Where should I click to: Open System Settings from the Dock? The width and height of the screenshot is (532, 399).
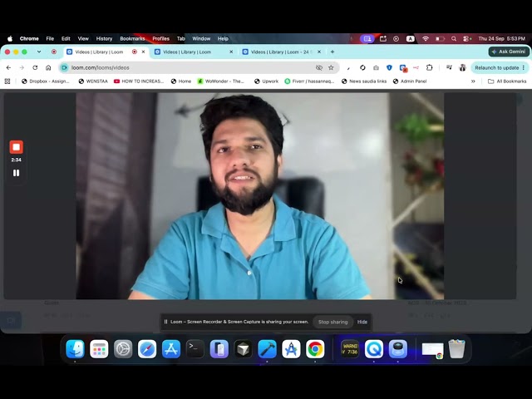pyautogui.click(x=123, y=349)
